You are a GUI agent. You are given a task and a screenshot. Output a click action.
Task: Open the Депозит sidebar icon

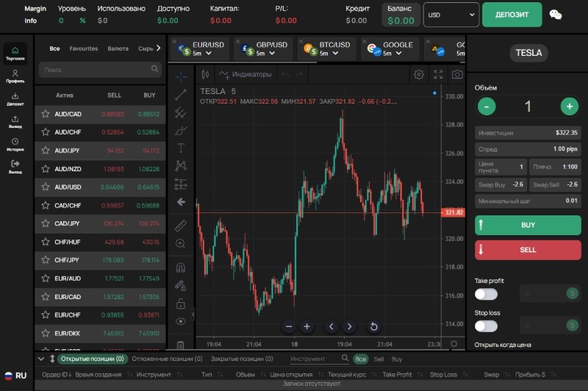pos(15,99)
